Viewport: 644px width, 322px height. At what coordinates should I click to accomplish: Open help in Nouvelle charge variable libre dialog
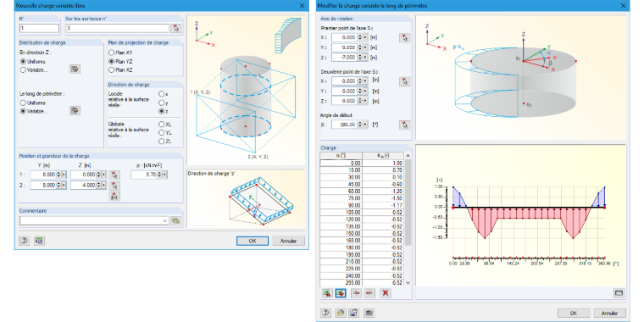point(25,241)
